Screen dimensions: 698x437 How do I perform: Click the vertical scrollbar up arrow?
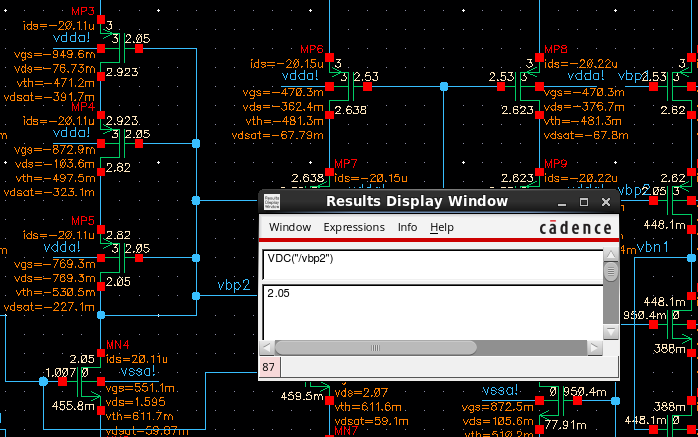click(x=611, y=255)
